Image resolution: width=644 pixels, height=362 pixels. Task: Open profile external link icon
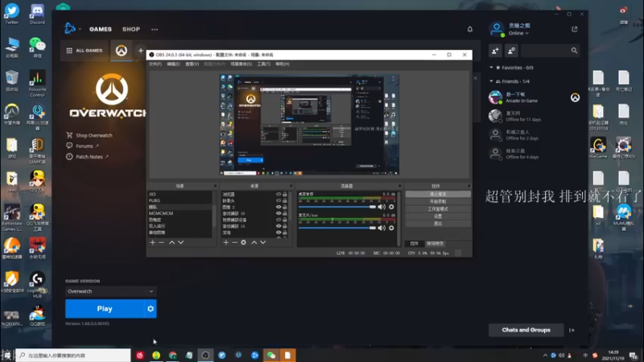pos(574,29)
